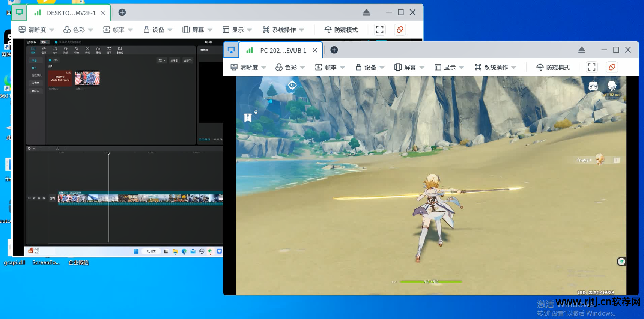Click red disconnect icon in PC-202...EVUB-1 window

tap(612, 67)
